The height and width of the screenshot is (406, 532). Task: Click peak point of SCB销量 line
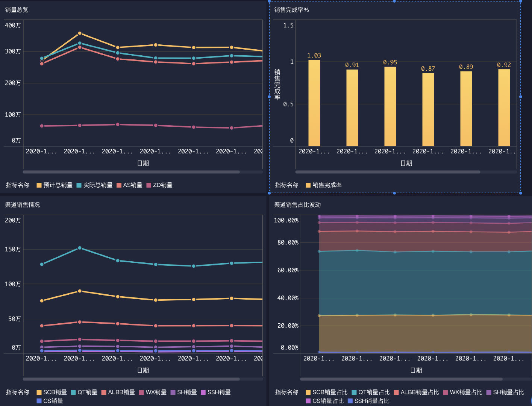click(x=80, y=291)
